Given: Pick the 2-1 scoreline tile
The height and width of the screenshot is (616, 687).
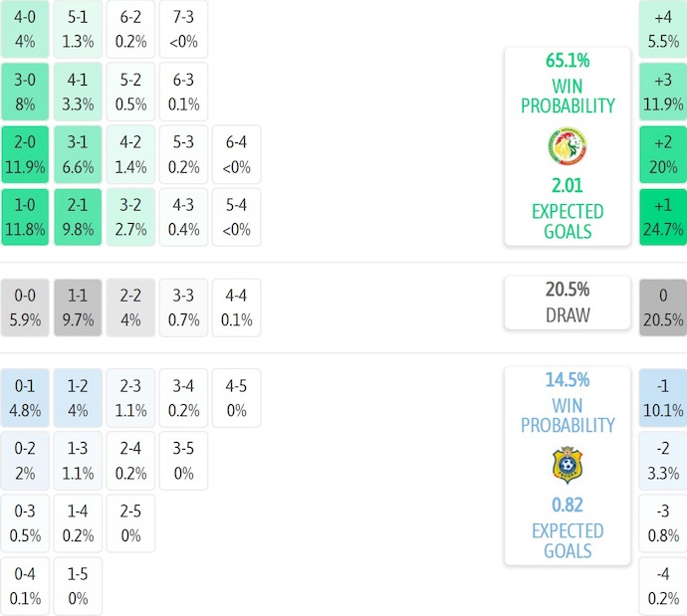Looking at the screenshot, I should [x=78, y=218].
